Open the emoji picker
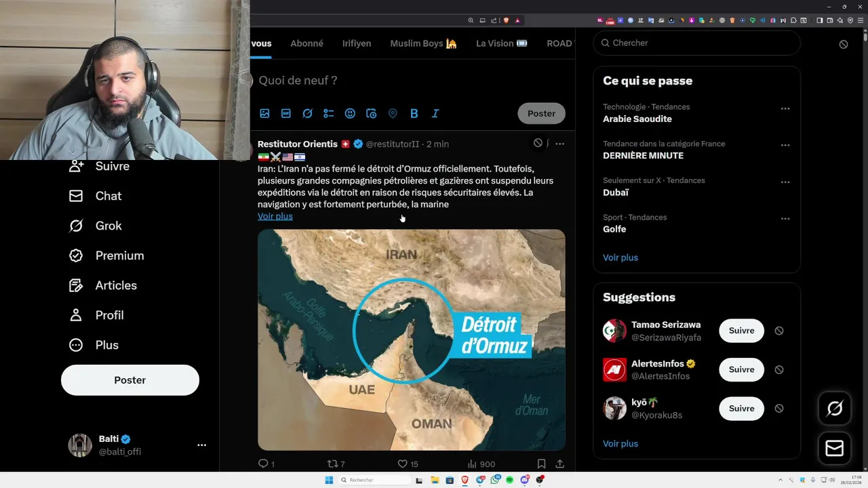 (x=350, y=114)
